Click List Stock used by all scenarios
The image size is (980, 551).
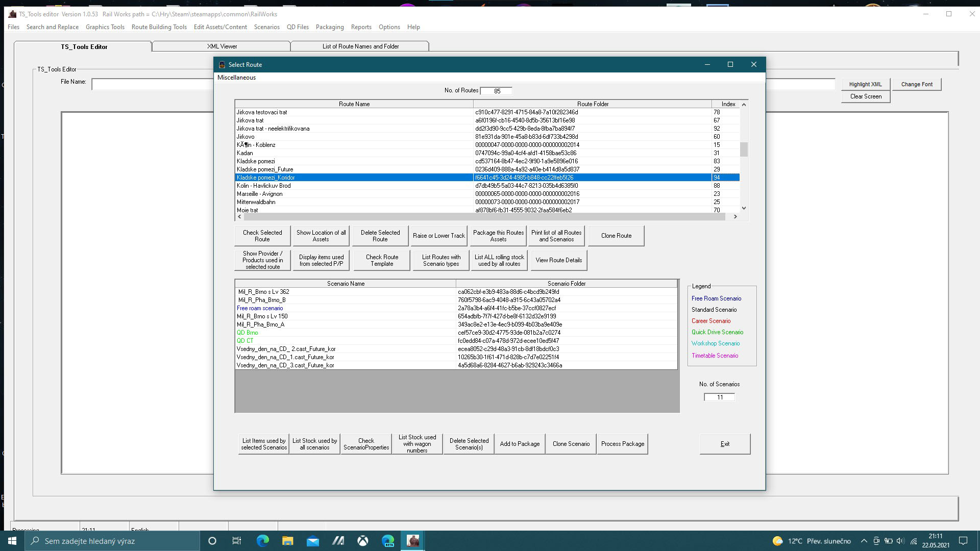(x=315, y=444)
